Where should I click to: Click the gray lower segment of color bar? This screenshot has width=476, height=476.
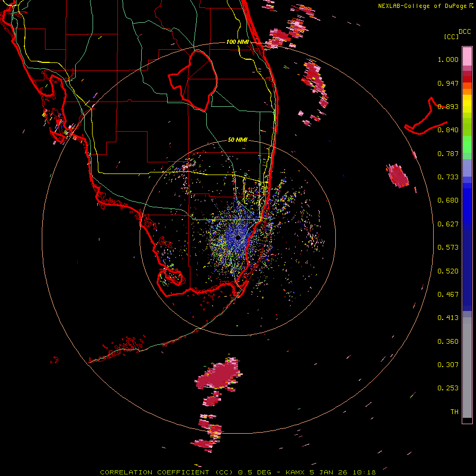click(x=467, y=368)
